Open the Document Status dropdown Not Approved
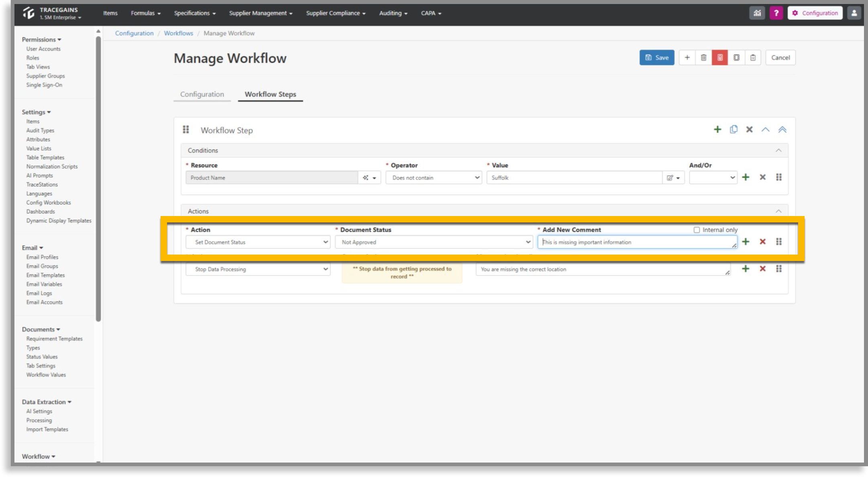This screenshot has width=868, height=477. click(x=434, y=242)
